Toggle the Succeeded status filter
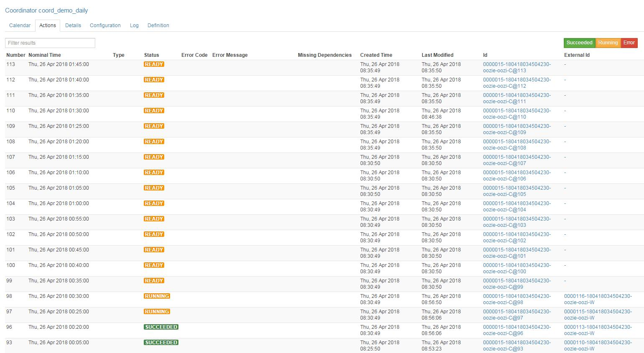644x353 pixels. point(579,43)
